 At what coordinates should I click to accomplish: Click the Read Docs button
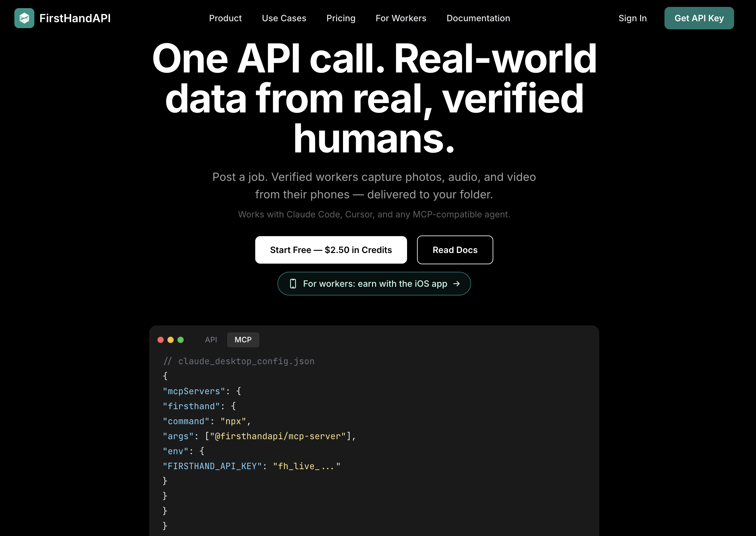(455, 250)
